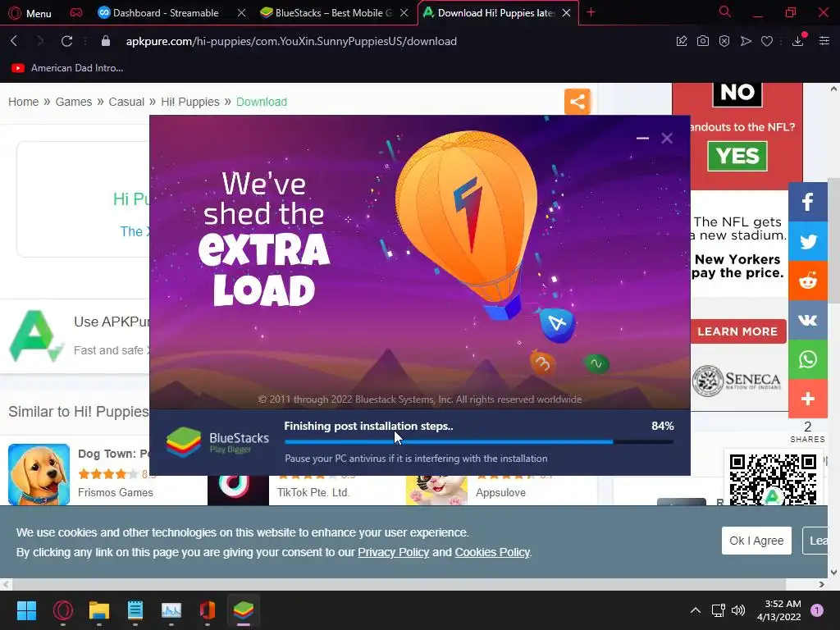Close the BlueStacks installer dialog
Screen dimensions: 840x630
667,138
